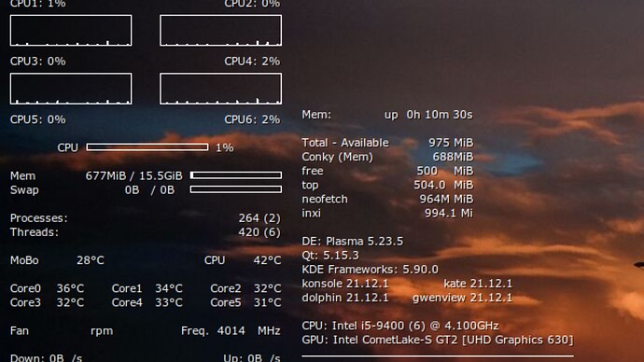Viewport: 644px width, 362px height.
Task: Click the frequency value '4014'
Action: coord(231,331)
